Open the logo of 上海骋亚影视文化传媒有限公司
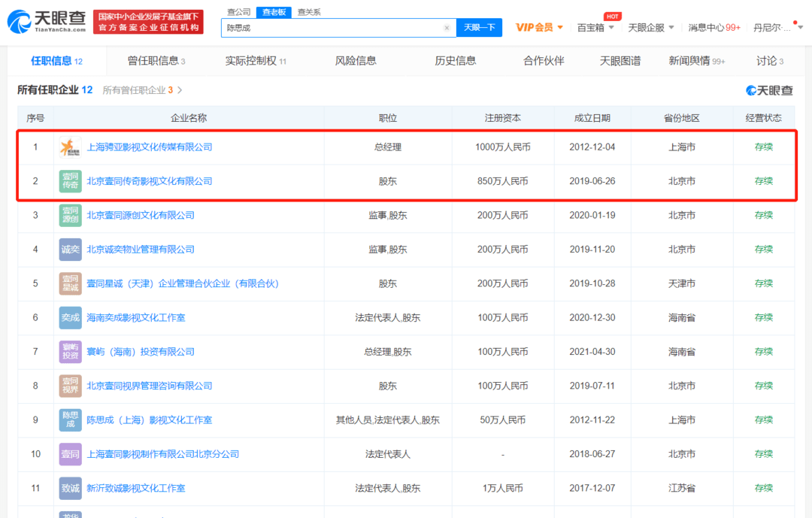 point(71,147)
